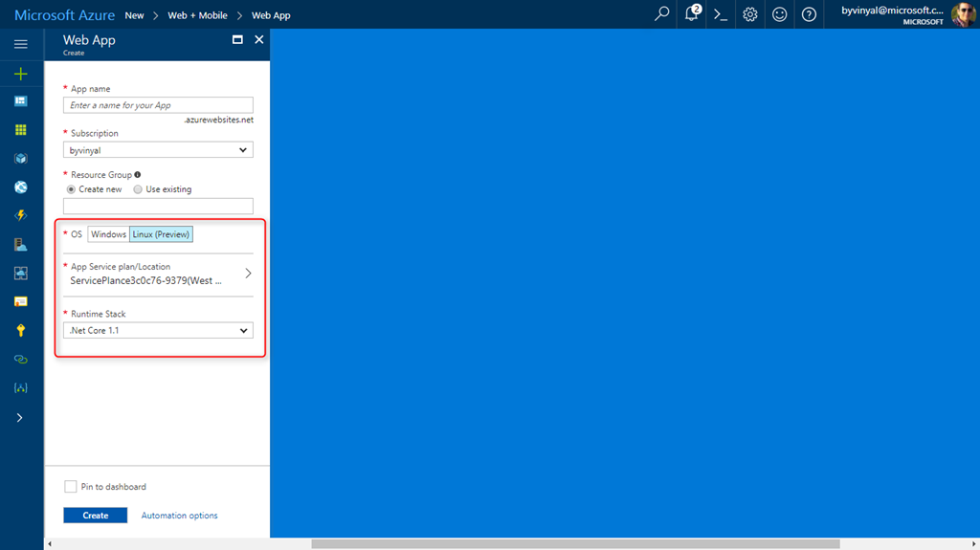The height and width of the screenshot is (550, 980).
Task: Open portal settings gear icon
Action: 750,14
